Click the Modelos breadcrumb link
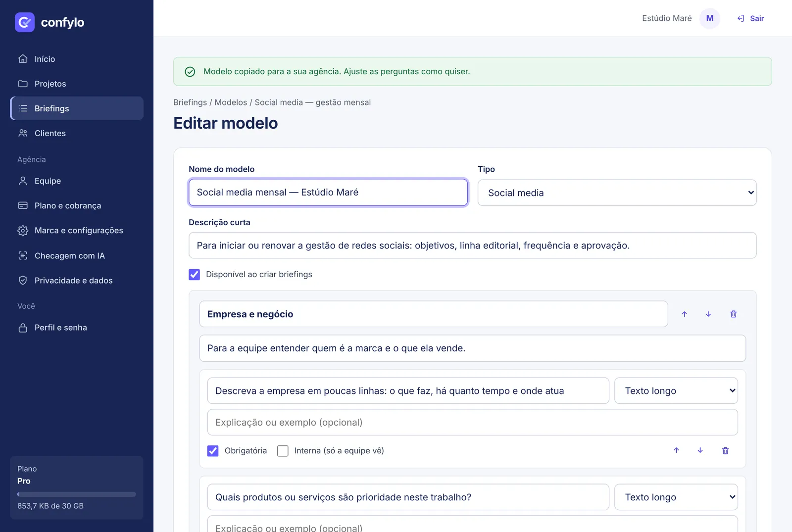This screenshot has height=532, width=792. pyautogui.click(x=231, y=102)
